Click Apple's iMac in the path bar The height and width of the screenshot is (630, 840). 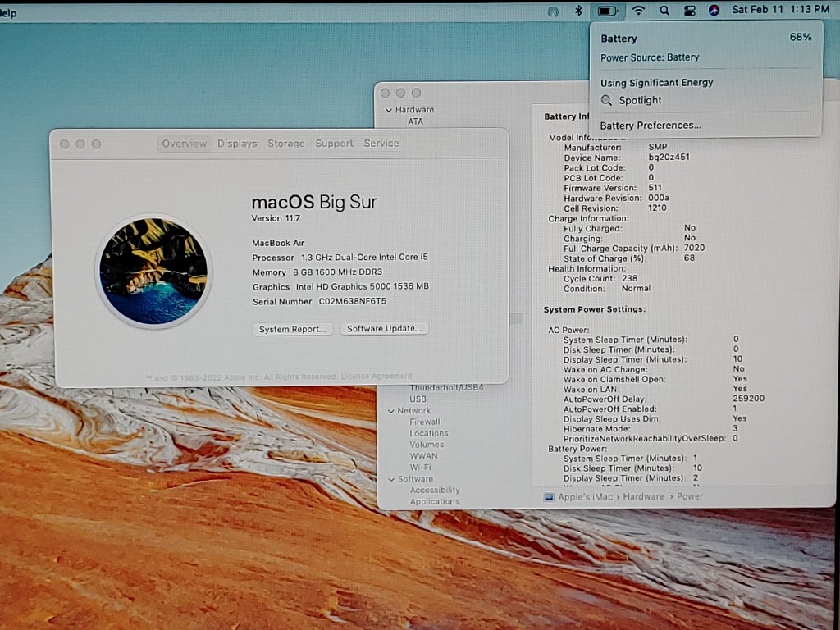[x=585, y=496]
